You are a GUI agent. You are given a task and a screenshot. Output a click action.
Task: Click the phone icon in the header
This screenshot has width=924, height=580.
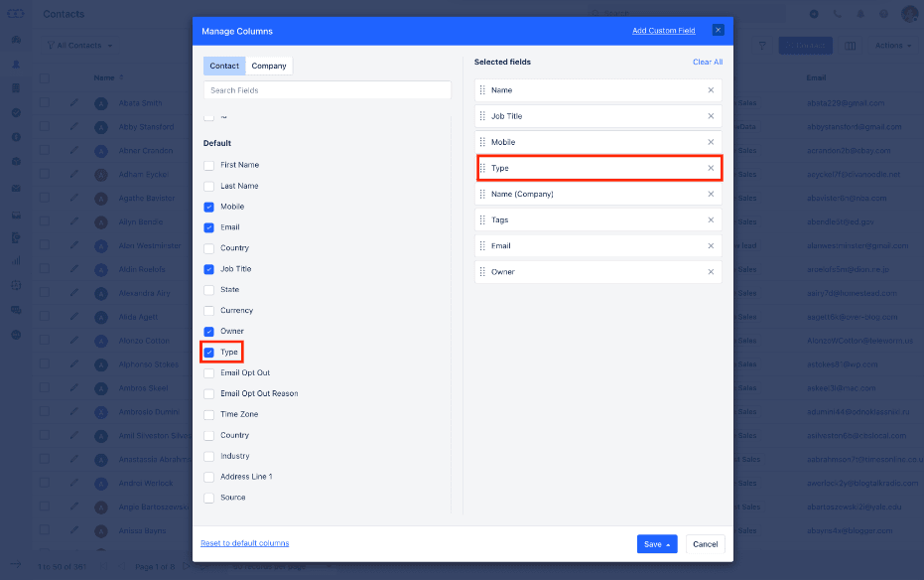[837, 13]
